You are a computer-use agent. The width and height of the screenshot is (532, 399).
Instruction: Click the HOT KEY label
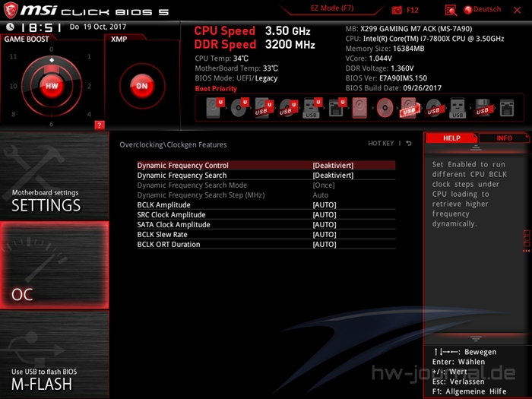[381, 144]
